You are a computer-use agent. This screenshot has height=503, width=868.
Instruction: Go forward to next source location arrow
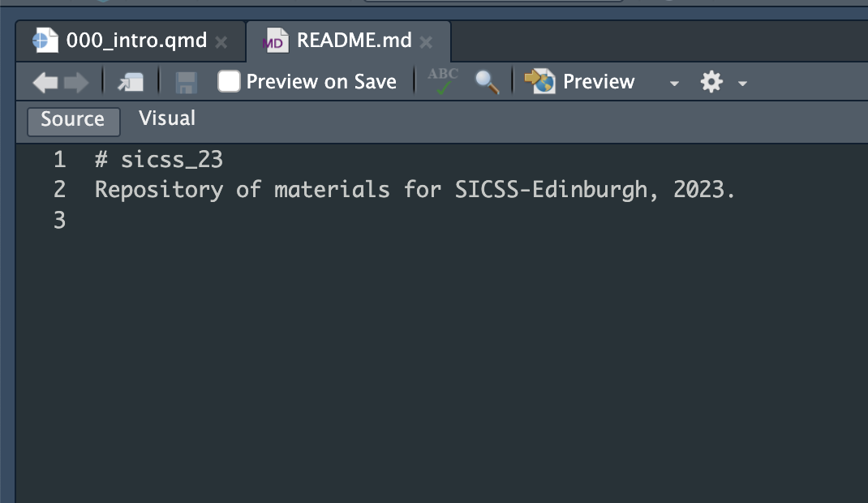click(76, 83)
